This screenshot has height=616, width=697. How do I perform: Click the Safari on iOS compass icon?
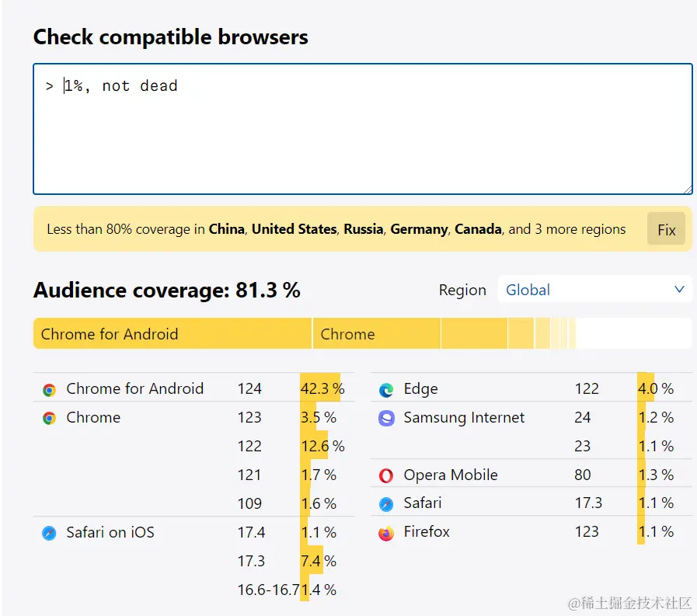(49, 533)
